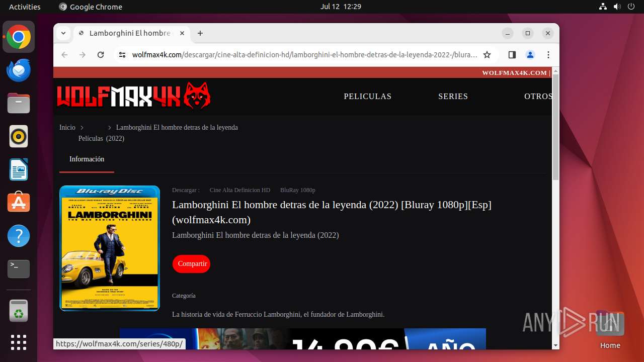Click the 'Descargar :' label
This screenshot has width=644, height=362.
(186, 190)
